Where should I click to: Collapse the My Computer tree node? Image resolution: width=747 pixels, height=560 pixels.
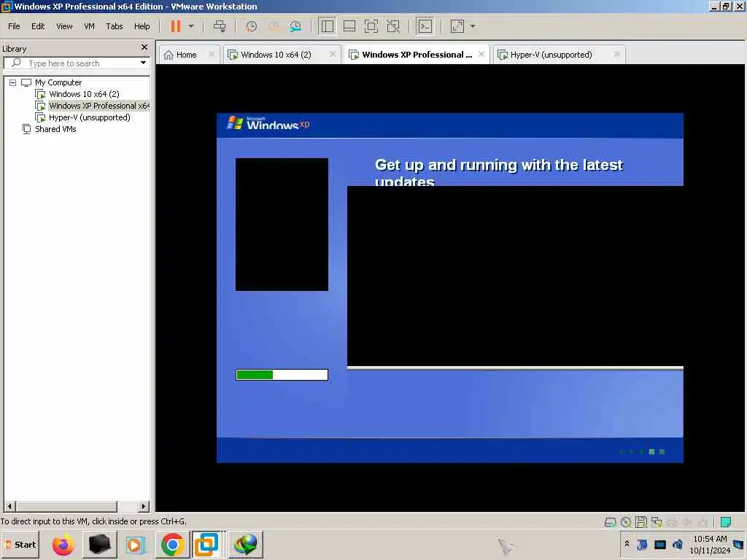click(13, 82)
